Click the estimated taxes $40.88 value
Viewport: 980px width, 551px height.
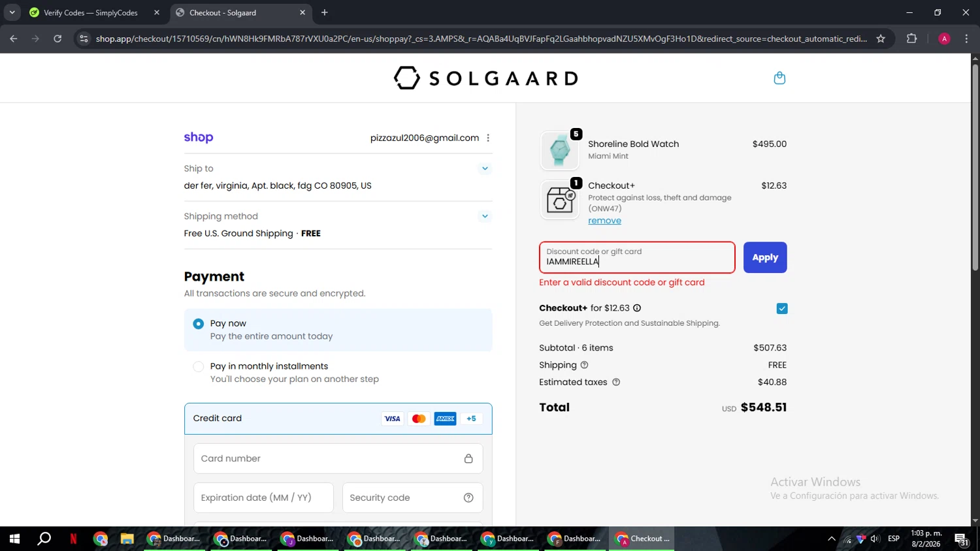pos(772,382)
